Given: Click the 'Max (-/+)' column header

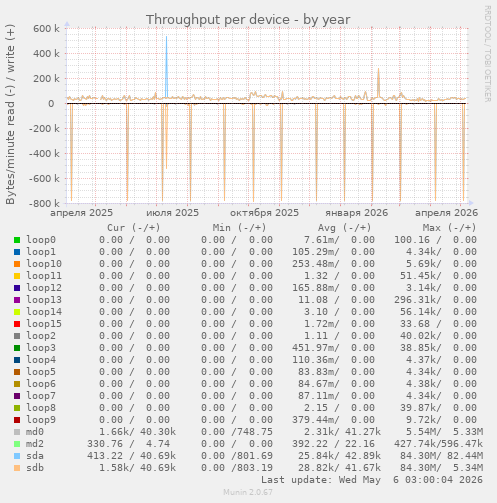Looking at the screenshot, I should click(x=450, y=228).
